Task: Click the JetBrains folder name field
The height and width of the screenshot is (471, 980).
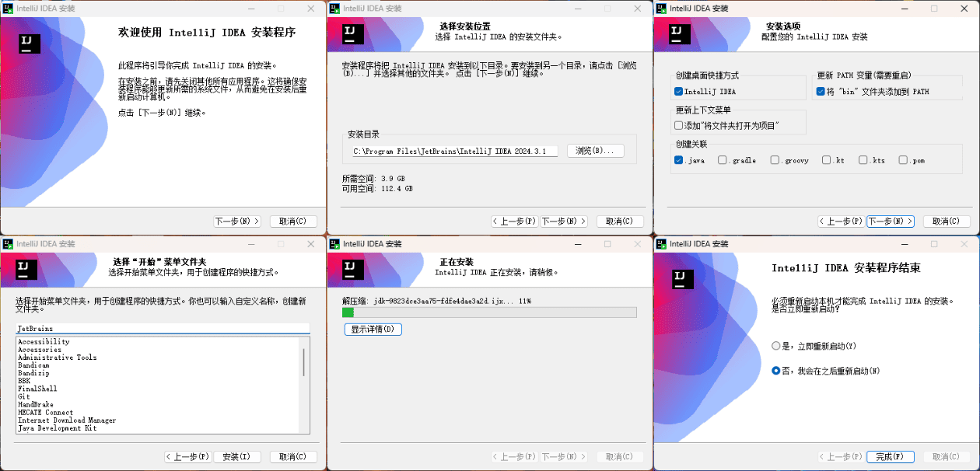Action: click(163, 329)
